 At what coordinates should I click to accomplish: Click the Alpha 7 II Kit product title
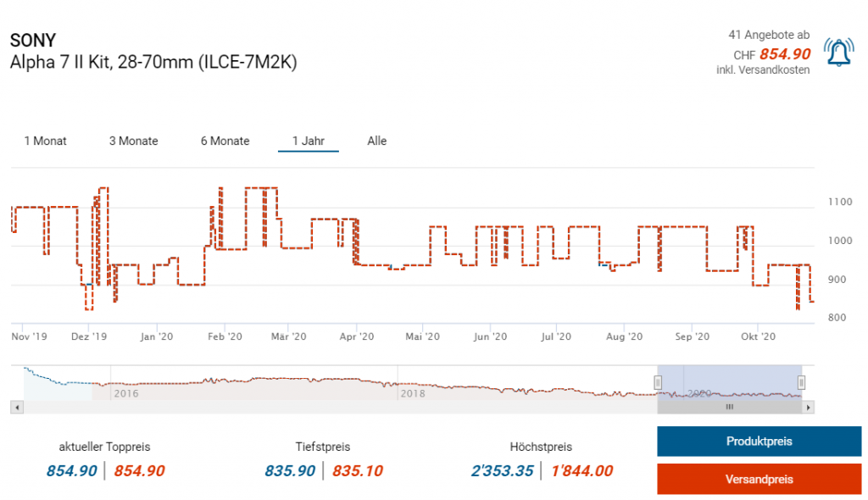(x=153, y=62)
